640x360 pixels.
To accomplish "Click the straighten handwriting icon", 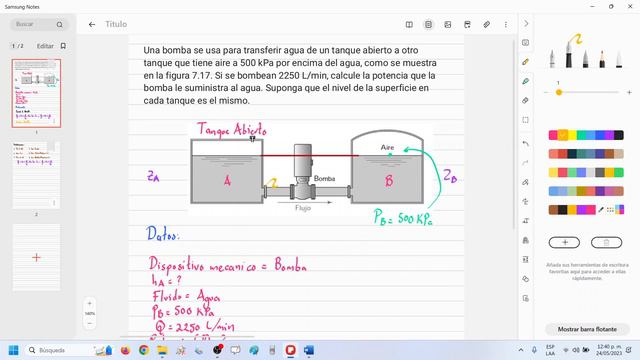I will click(526, 201).
